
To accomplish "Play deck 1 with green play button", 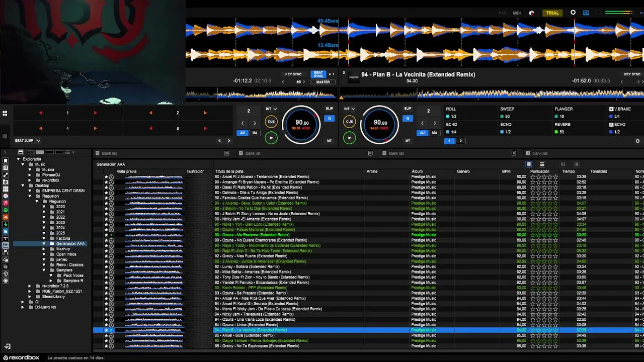I will click(x=271, y=137).
